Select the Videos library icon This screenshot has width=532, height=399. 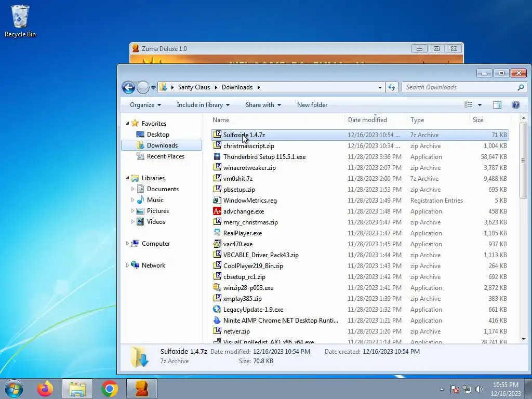click(x=140, y=221)
